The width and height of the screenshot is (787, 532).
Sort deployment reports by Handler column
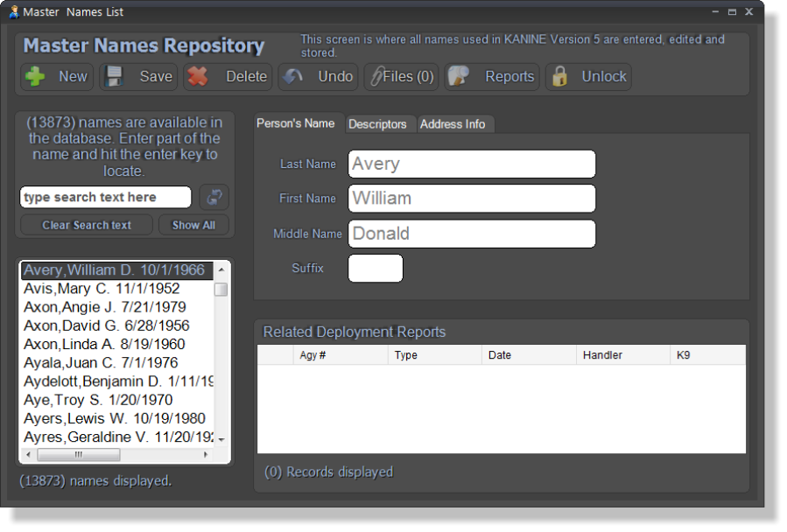tap(623, 355)
